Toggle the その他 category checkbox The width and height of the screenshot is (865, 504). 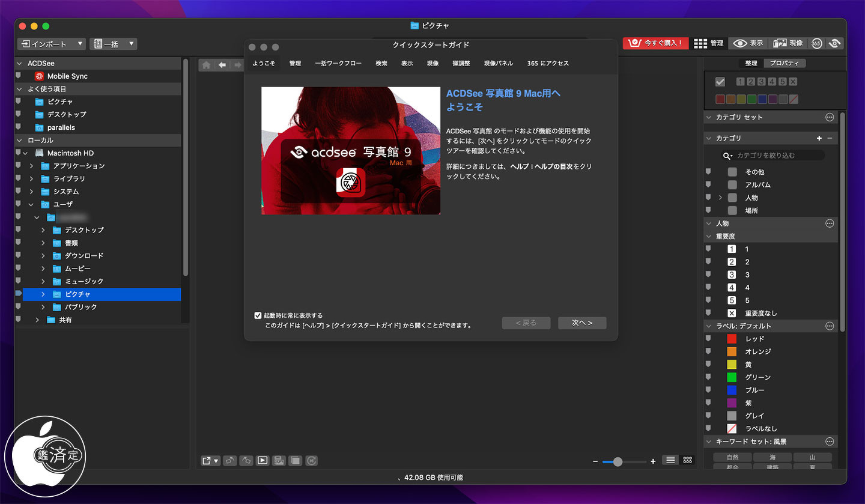click(732, 172)
